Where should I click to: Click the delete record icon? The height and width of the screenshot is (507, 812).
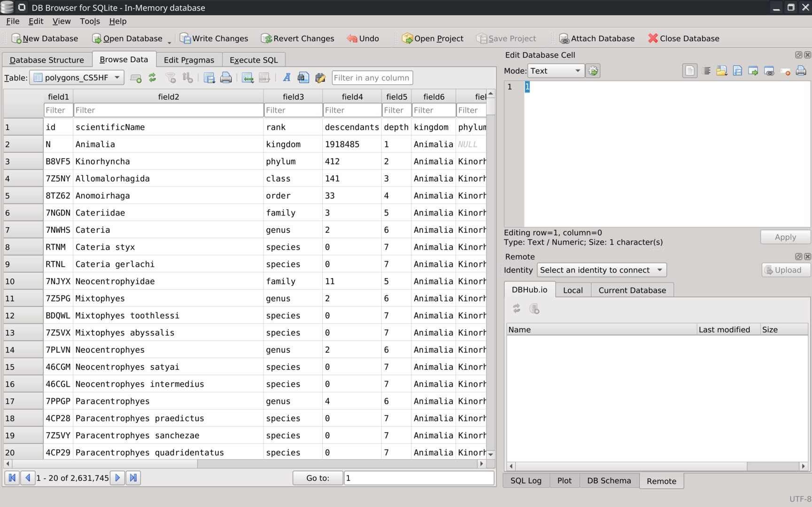click(264, 78)
